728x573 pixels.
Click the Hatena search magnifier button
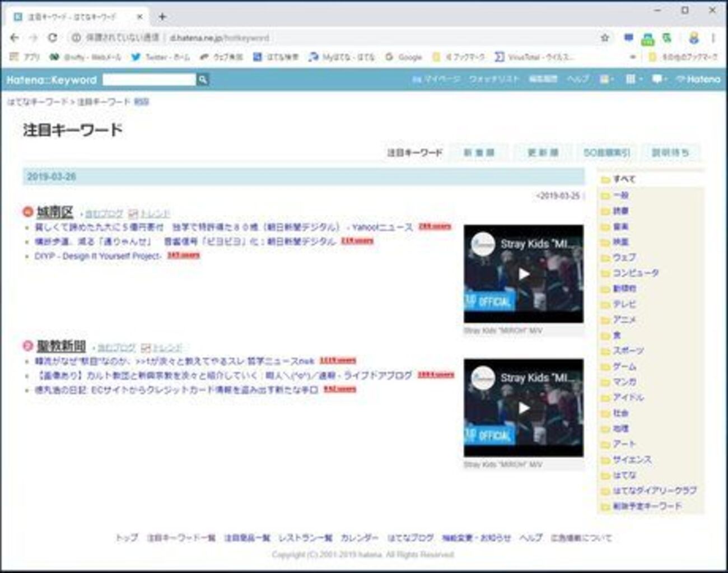(203, 80)
